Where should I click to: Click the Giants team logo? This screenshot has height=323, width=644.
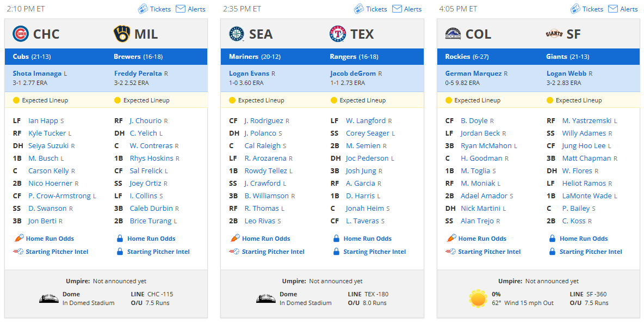[x=554, y=34]
